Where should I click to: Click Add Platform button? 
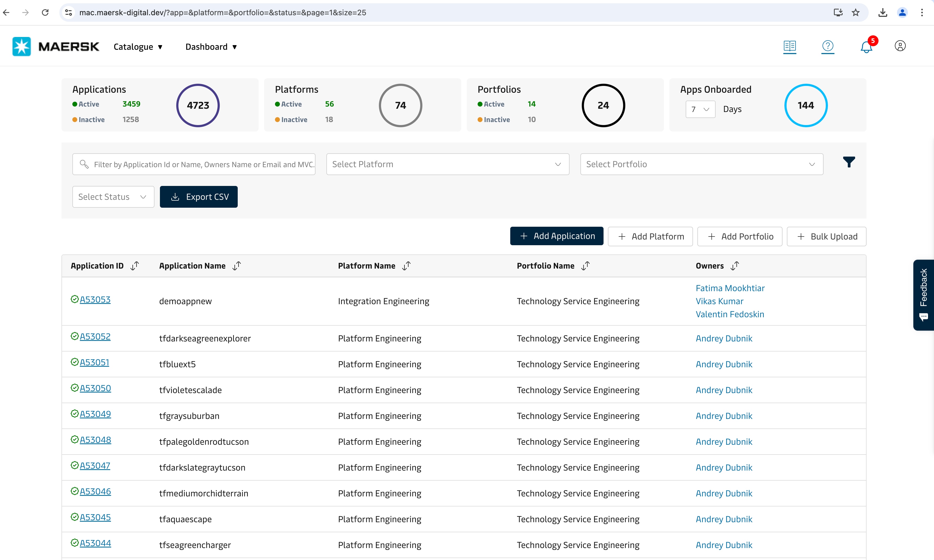click(x=650, y=236)
